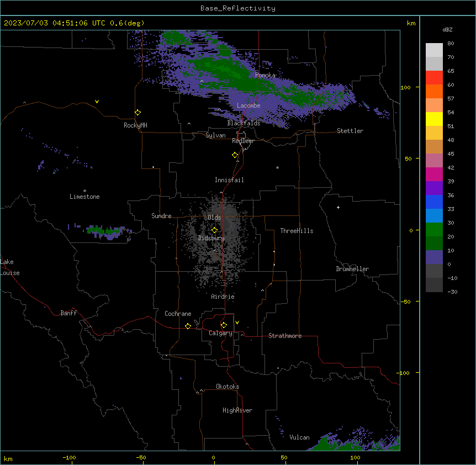Image resolution: width=476 pixels, height=465 pixels.
Task: Select the Limestone label
Action: [84, 197]
